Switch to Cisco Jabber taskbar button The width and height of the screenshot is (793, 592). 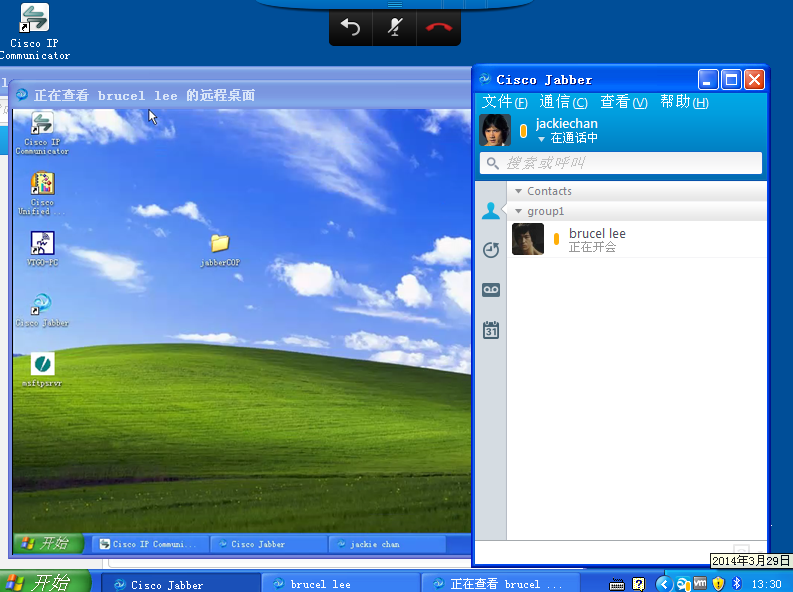click(181, 584)
